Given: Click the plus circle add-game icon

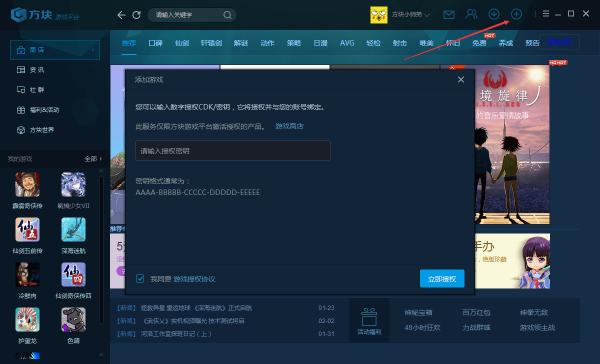Looking at the screenshot, I should 516,14.
